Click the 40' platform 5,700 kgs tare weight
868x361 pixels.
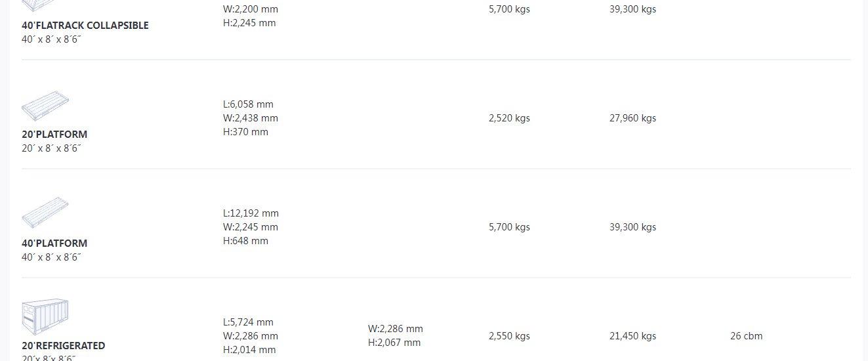(509, 227)
